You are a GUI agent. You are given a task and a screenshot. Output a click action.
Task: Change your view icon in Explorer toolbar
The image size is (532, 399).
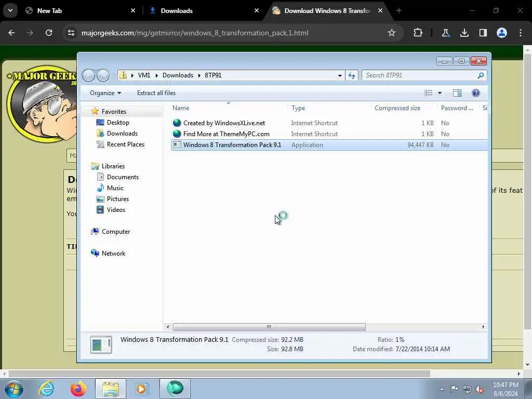click(x=429, y=93)
